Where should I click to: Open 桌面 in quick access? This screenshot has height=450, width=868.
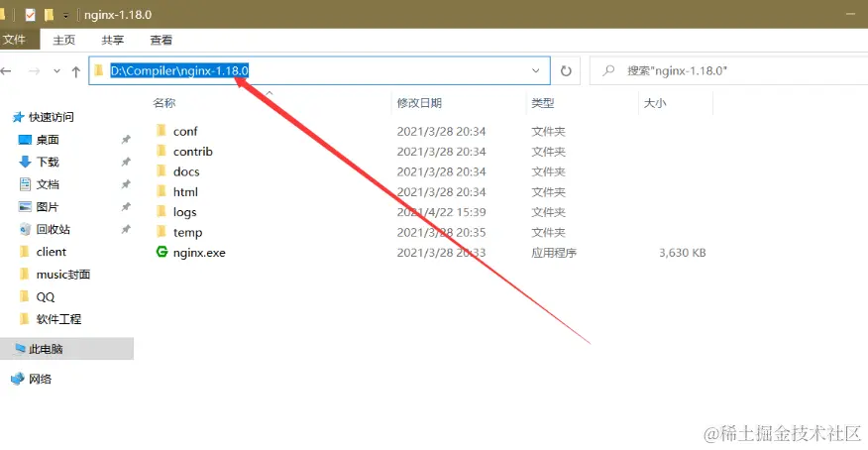click(x=48, y=140)
